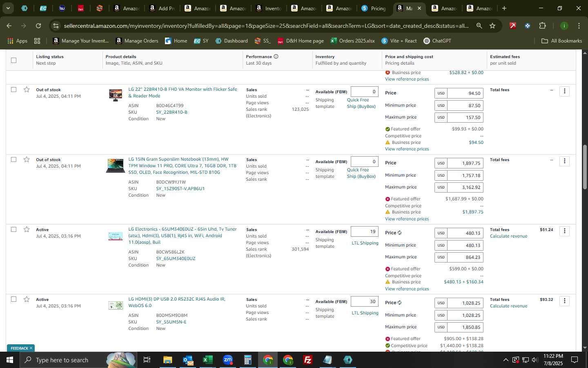Viewport: 588px width, 368px height.
Task: Click the Minimum price field showing 1,028.25
Action: [x=465, y=315]
